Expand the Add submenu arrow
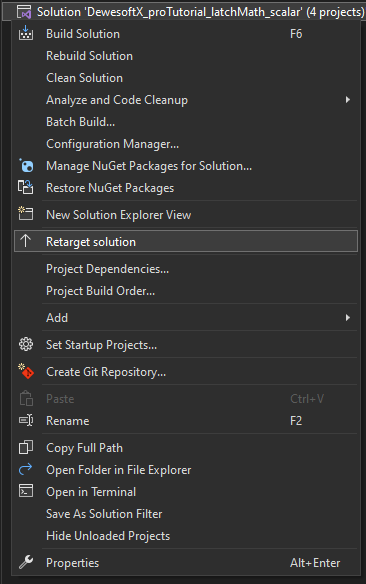 point(347,317)
